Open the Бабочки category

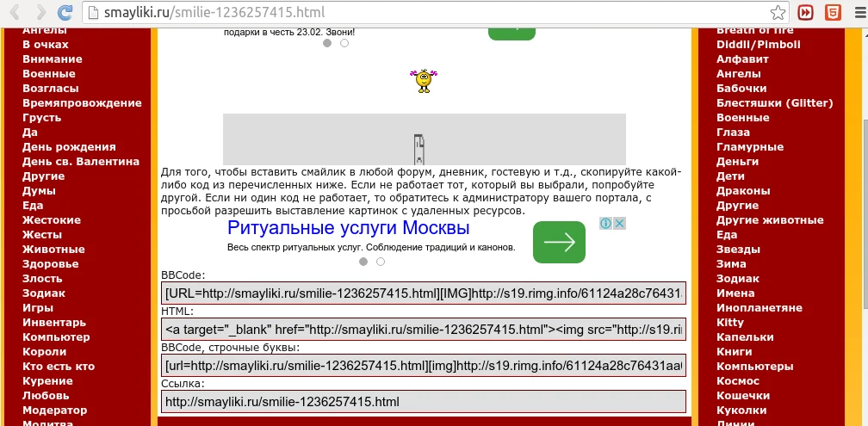pyautogui.click(x=741, y=89)
